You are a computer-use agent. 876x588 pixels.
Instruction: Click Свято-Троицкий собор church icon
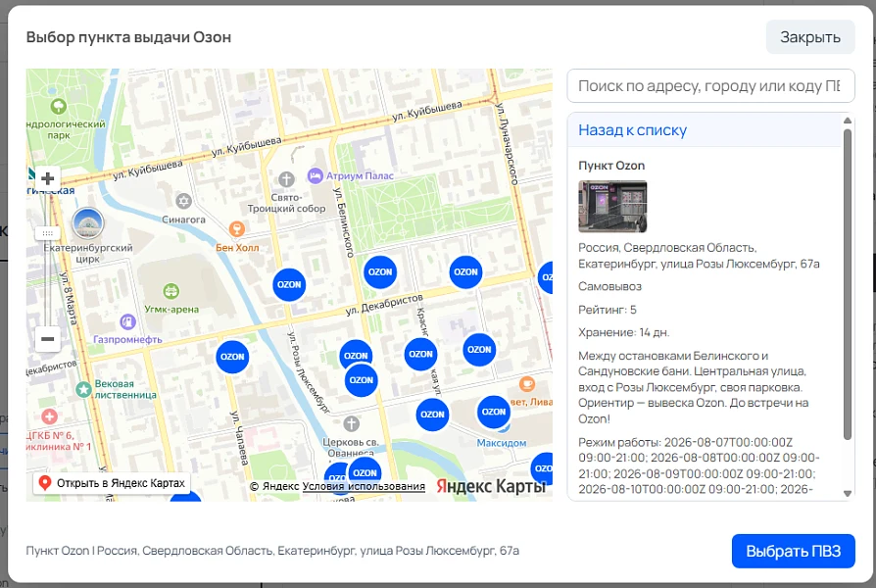pos(286,179)
